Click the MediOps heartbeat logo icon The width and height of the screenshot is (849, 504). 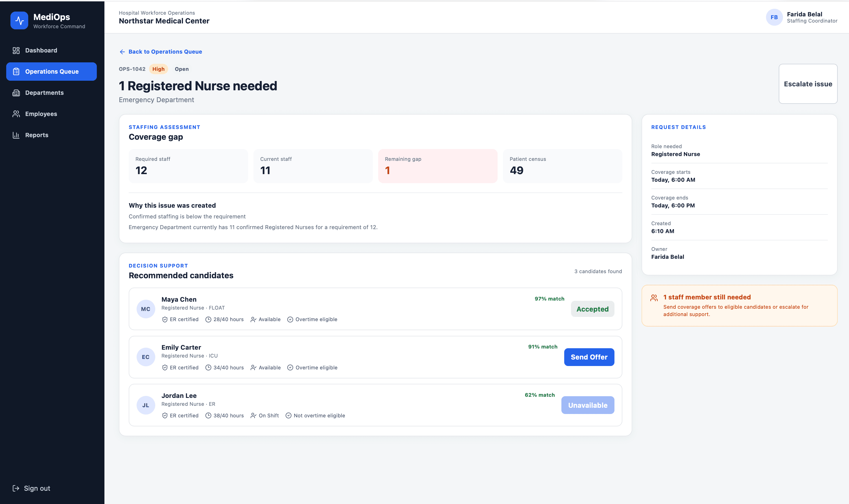click(x=19, y=21)
